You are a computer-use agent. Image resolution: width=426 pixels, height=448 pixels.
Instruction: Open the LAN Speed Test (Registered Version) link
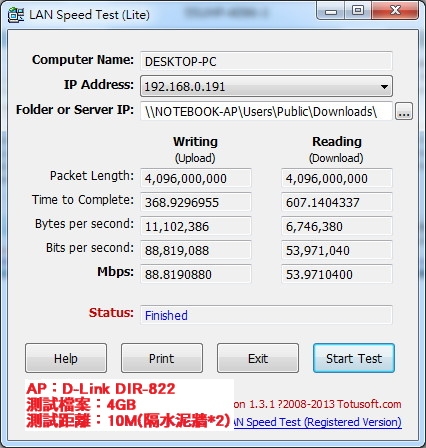318,422
